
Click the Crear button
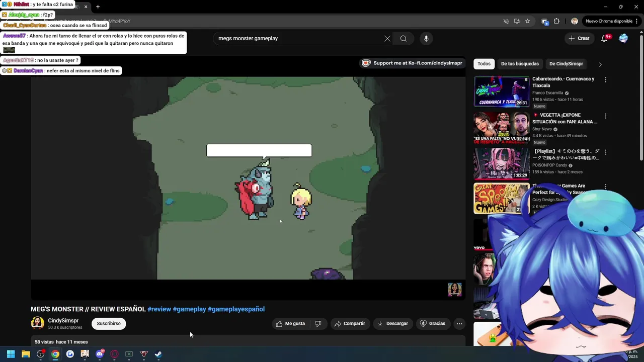579,39
